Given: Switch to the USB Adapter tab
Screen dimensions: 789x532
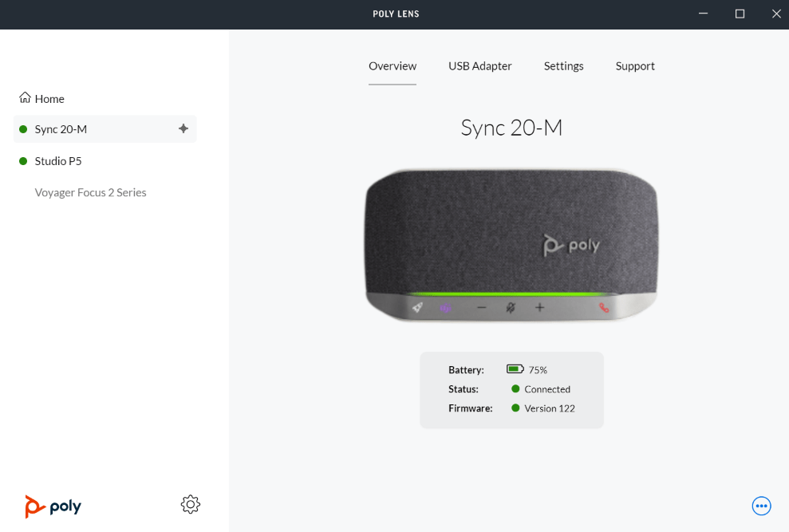Looking at the screenshot, I should [x=479, y=66].
